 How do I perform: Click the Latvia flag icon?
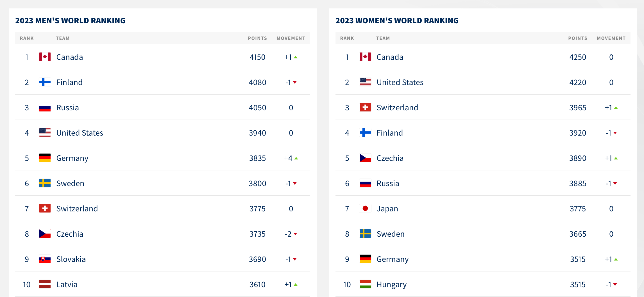pos(45,284)
